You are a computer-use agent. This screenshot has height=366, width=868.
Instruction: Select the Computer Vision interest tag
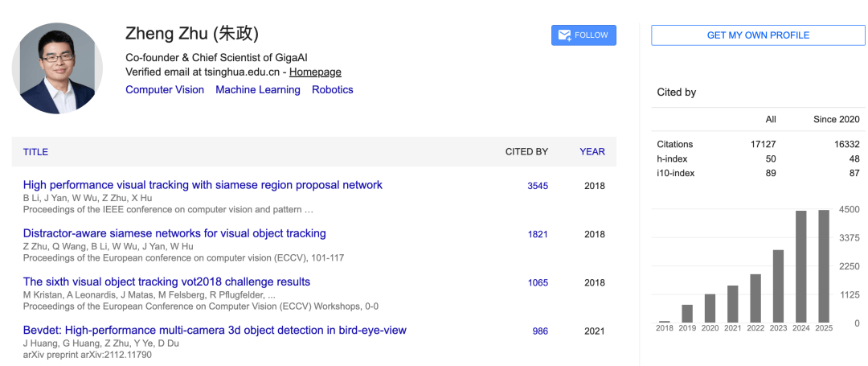coord(165,90)
